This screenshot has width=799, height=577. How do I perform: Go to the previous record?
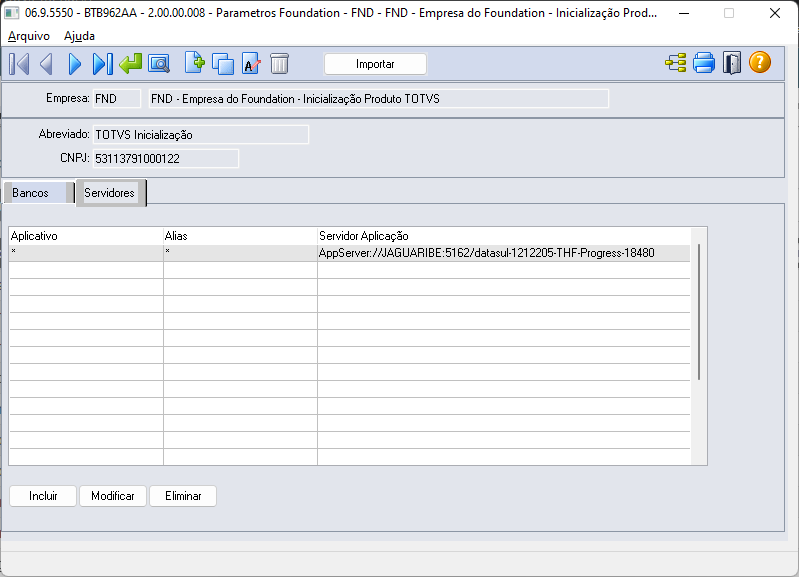(46, 64)
